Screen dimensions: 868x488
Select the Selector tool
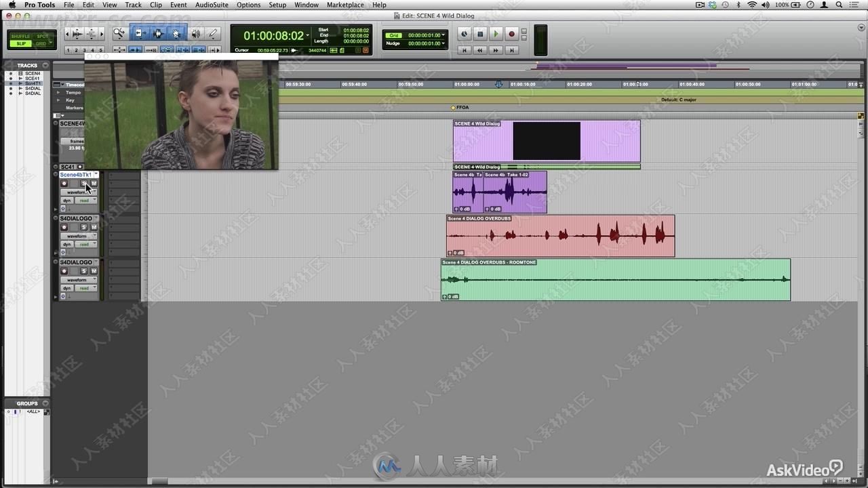(158, 33)
